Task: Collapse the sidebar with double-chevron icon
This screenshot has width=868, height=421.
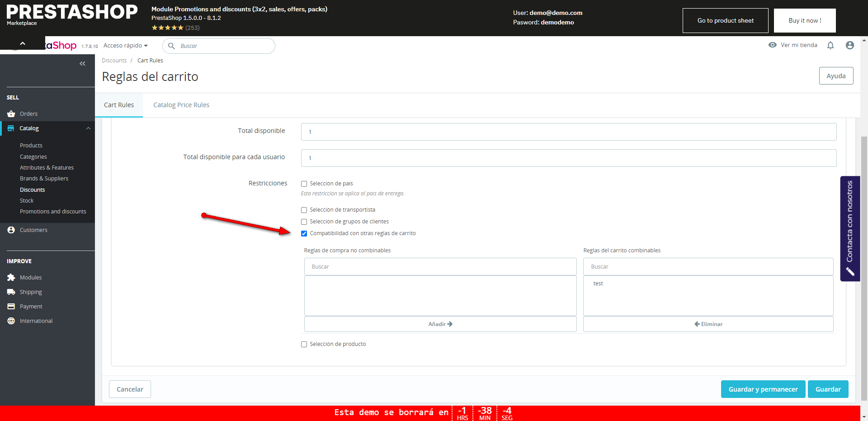Action: (82, 64)
